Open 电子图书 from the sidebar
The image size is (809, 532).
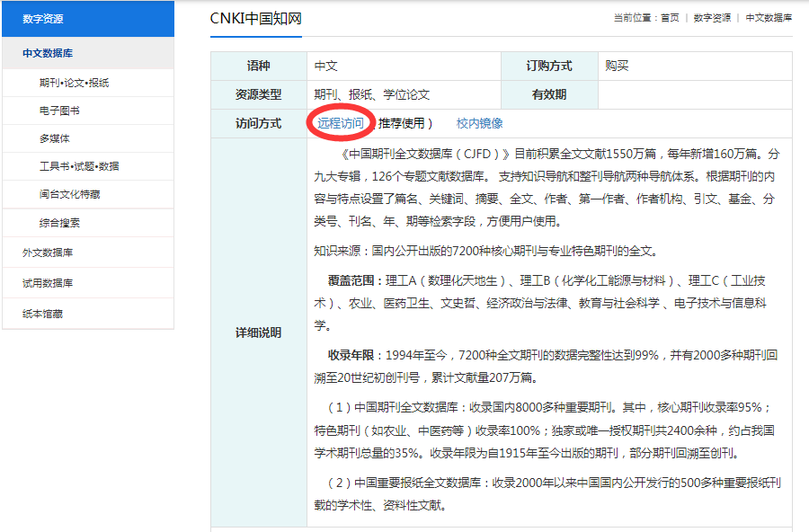[x=59, y=111]
